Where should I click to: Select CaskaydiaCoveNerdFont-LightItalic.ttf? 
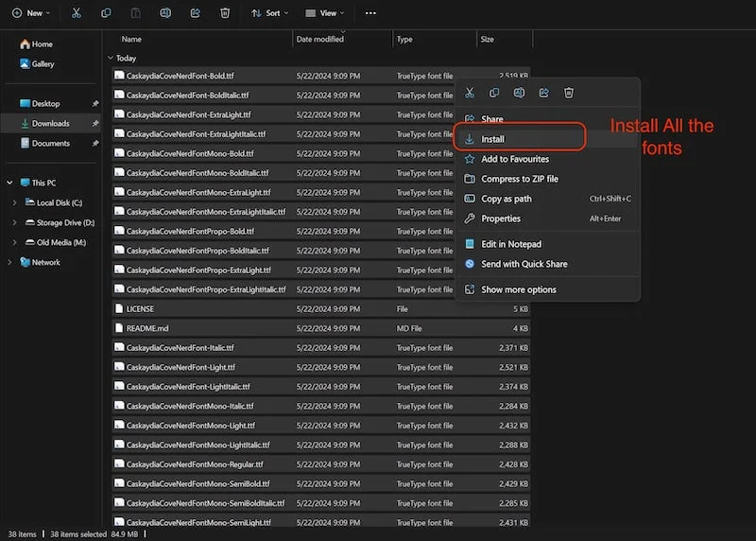click(321, 386)
